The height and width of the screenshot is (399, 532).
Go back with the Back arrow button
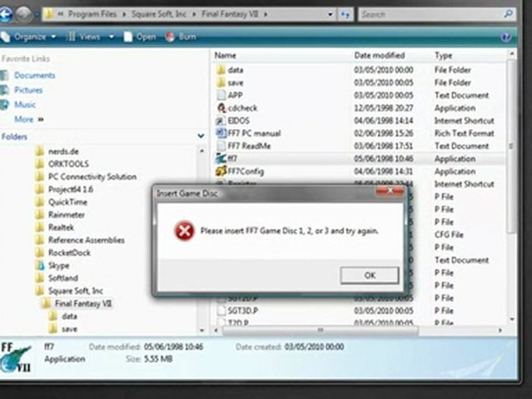tap(6, 14)
